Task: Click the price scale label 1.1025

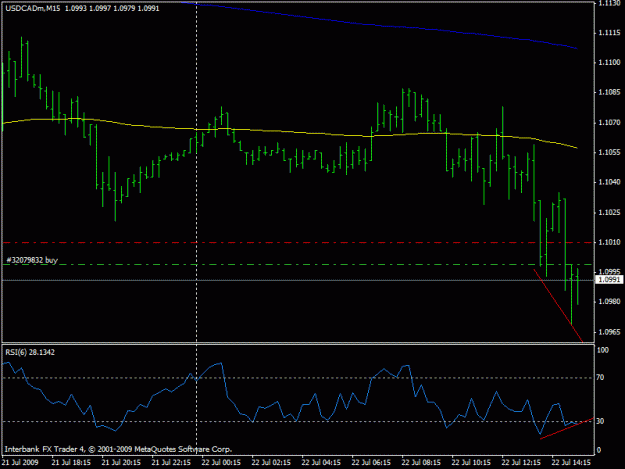Action: [609, 212]
